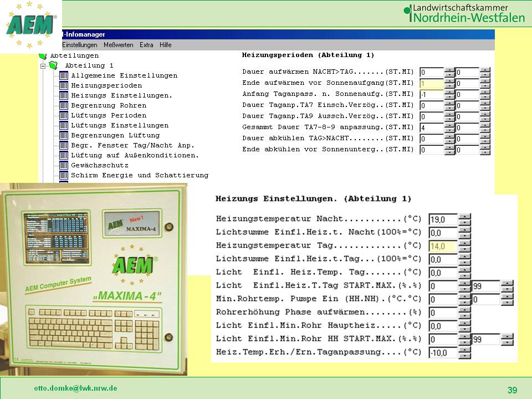The image size is (532, 399).
Task: Select Lüftung auf Außenkonditionen. in the tree
Action: pyautogui.click(x=135, y=155)
